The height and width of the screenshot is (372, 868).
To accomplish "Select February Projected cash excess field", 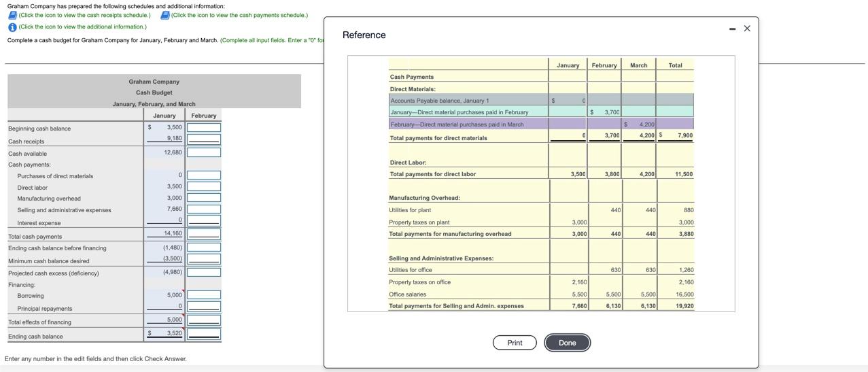I will pyautogui.click(x=204, y=272).
